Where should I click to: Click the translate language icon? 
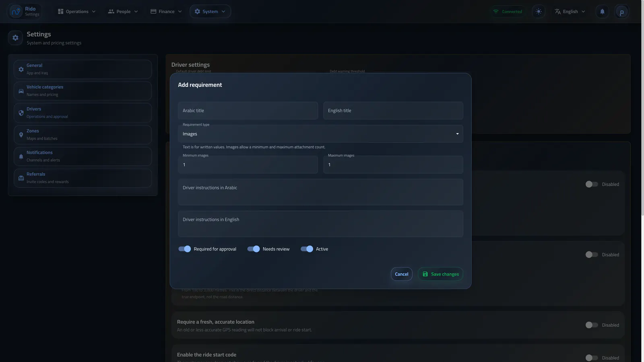(x=558, y=12)
